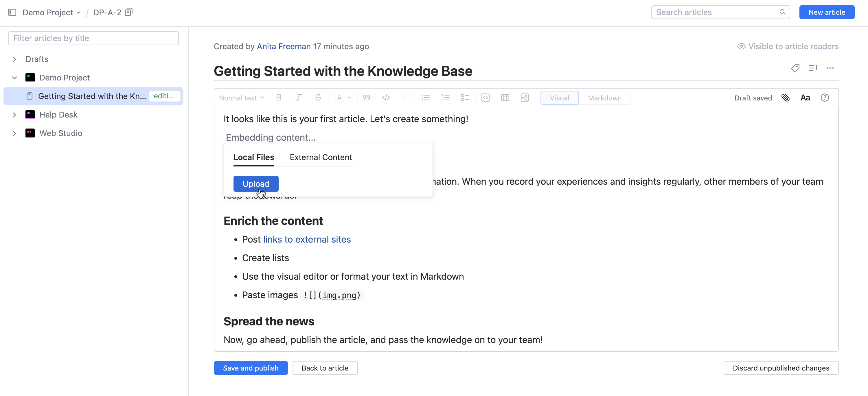The height and width of the screenshot is (396, 868).
Task: Insert a blockquote
Action: pyautogui.click(x=366, y=98)
